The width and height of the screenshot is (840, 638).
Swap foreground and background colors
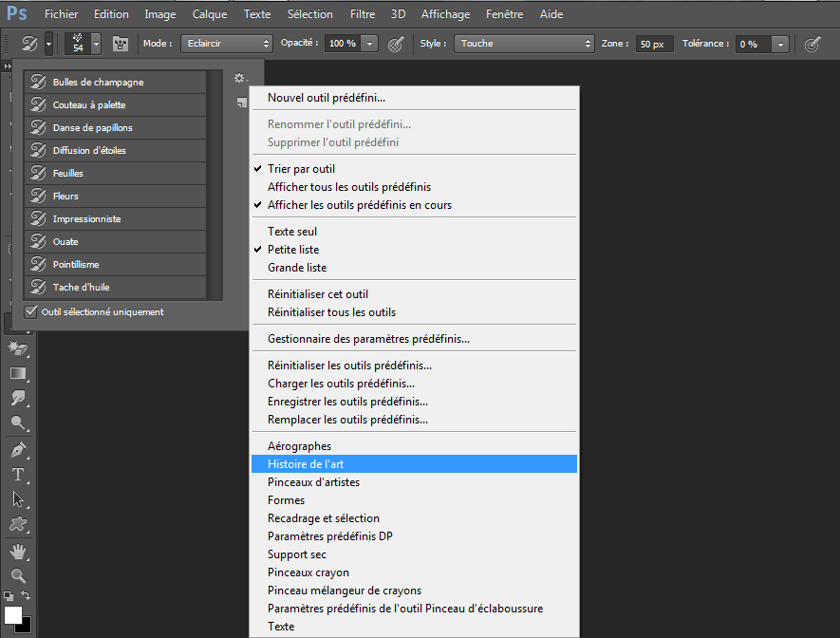[x=26, y=595]
